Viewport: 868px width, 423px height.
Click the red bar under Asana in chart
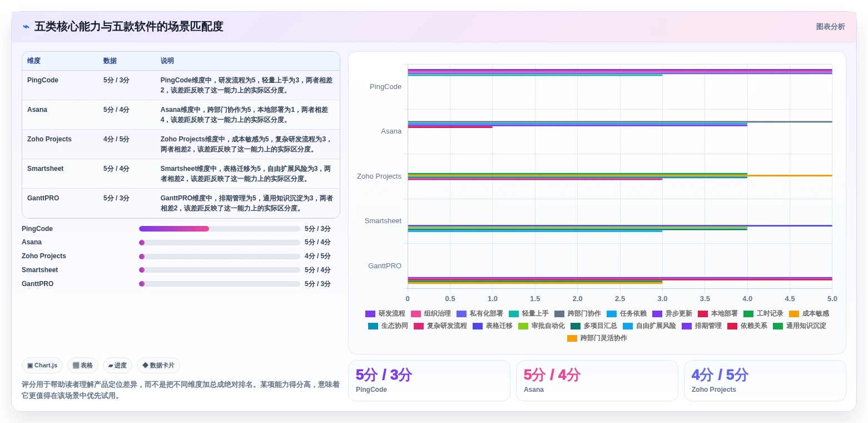pos(450,127)
